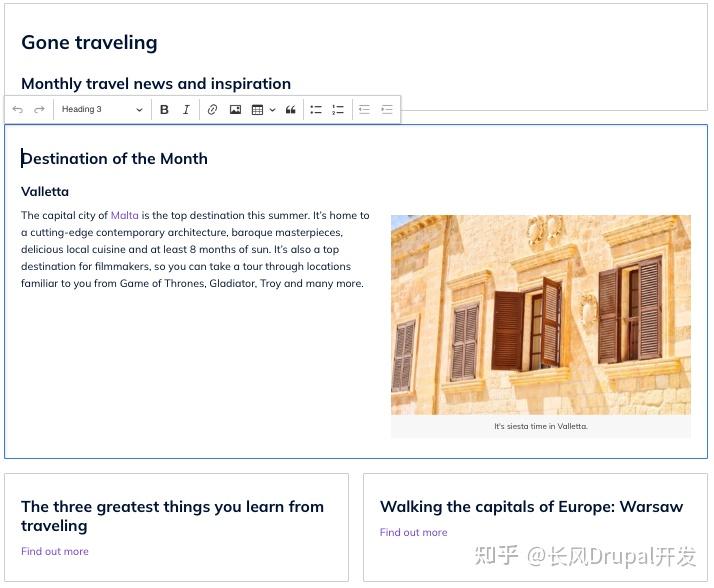This screenshot has height=588, width=714.
Task: Open Find out more under Warsaw article
Action: 413,532
